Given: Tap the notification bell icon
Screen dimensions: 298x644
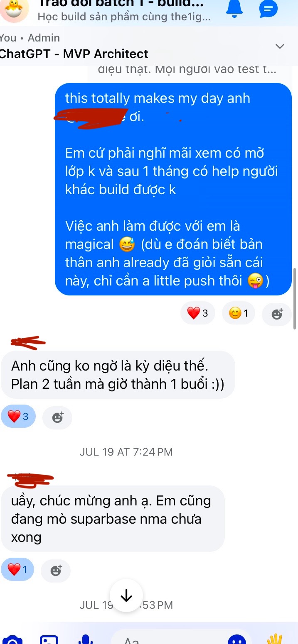Looking at the screenshot, I should [x=234, y=8].
